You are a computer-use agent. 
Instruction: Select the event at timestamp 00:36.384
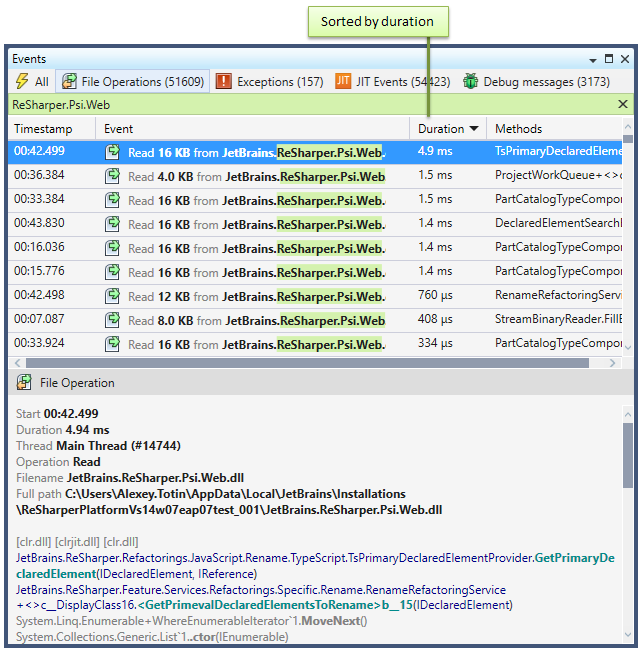pos(315,176)
